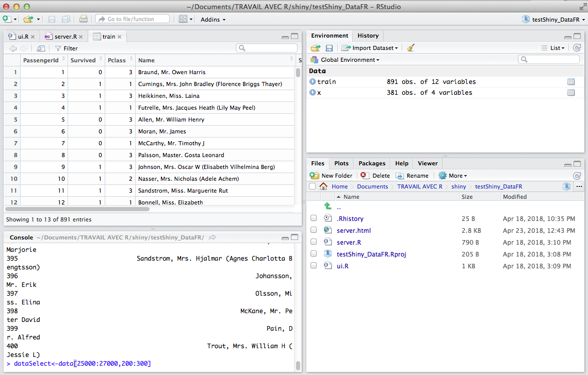The height and width of the screenshot is (375, 588).
Task: Open the testShiny_DataFR project menu
Action: coord(553,20)
